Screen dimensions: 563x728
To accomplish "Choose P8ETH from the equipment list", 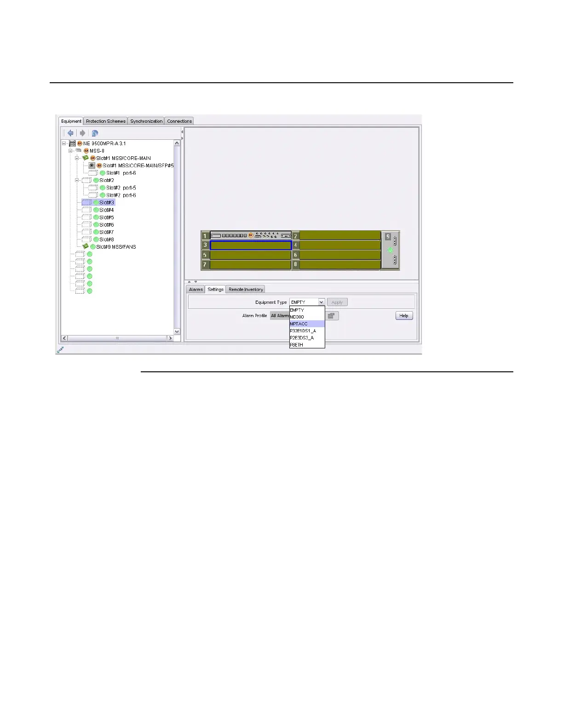I will [307, 345].
